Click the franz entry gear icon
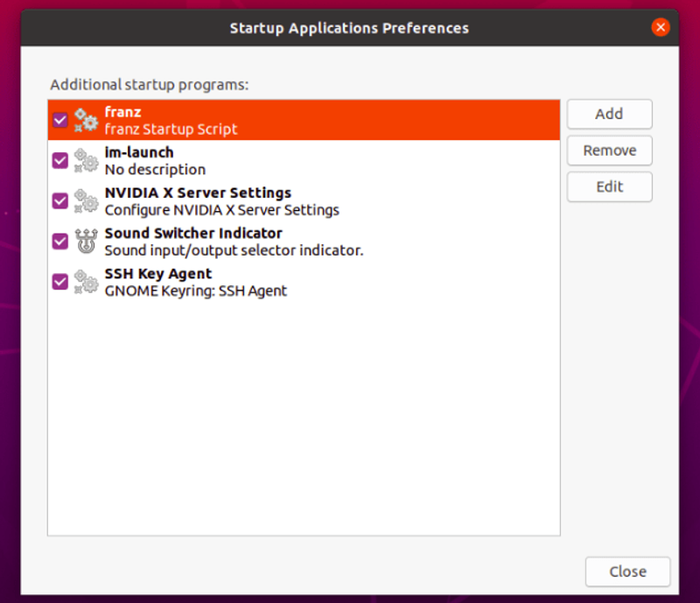700x603 pixels. click(86, 120)
